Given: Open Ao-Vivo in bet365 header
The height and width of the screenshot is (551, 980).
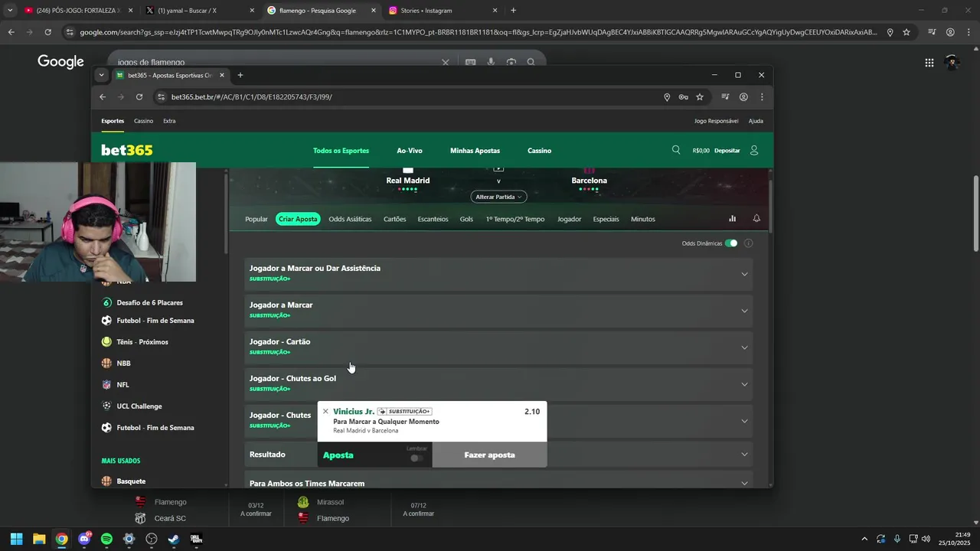Looking at the screenshot, I should (410, 151).
